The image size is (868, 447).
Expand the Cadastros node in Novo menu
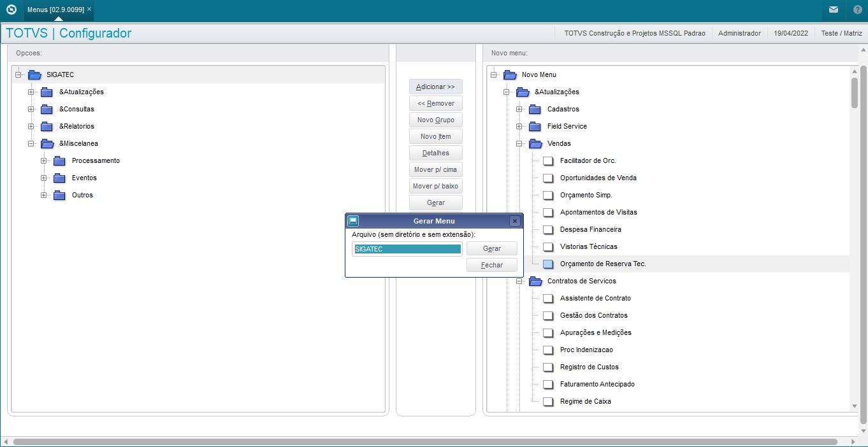tap(519, 109)
